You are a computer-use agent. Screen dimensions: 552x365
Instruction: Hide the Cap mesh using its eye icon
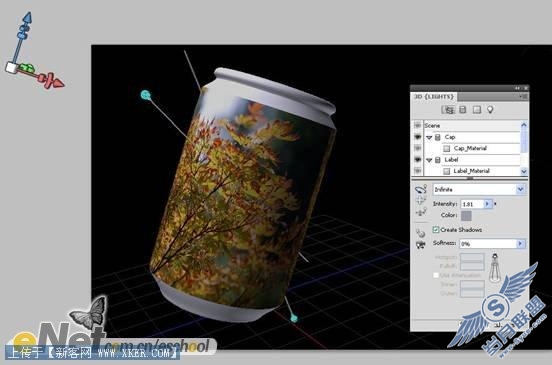tap(418, 137)
